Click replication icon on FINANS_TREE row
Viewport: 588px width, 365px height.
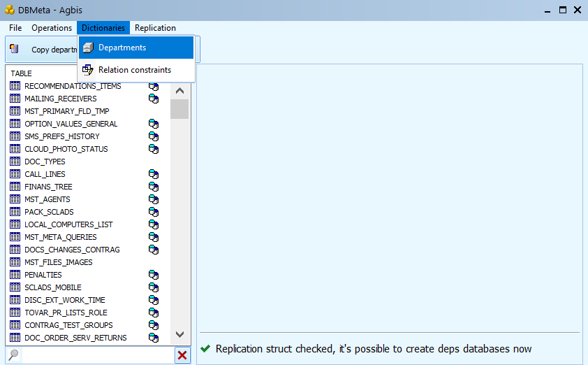pos(154,187)
